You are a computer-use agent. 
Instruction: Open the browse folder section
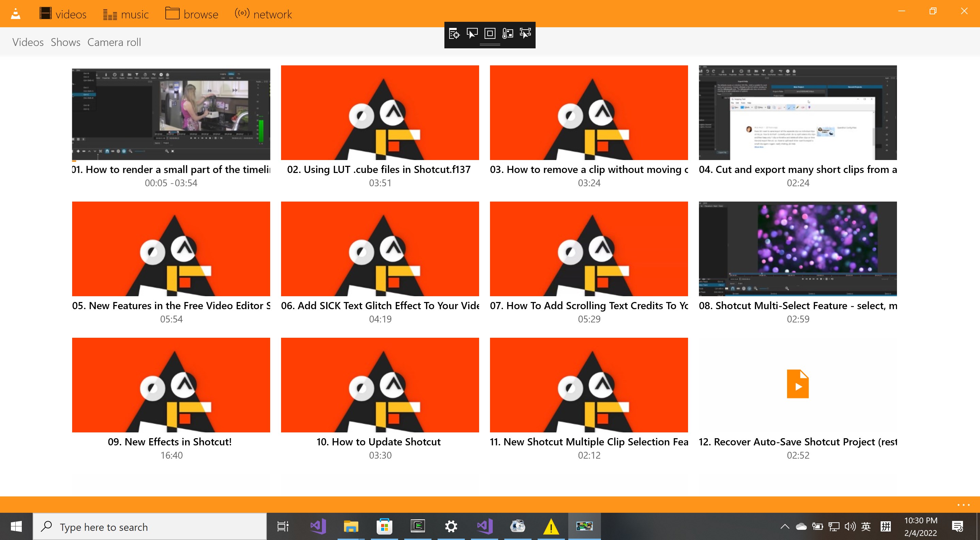click(192, 14)
